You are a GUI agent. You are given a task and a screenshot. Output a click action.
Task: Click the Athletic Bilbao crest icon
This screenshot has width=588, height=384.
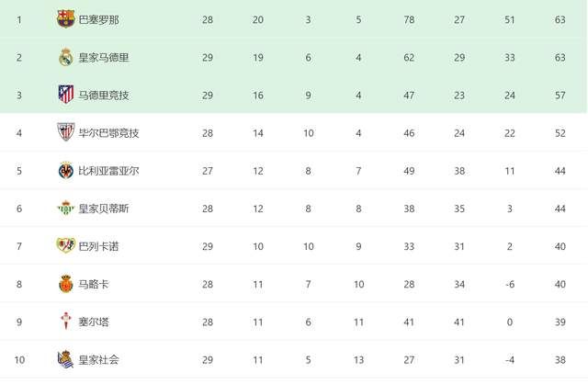pyautogui.click(x=65, y=132)
